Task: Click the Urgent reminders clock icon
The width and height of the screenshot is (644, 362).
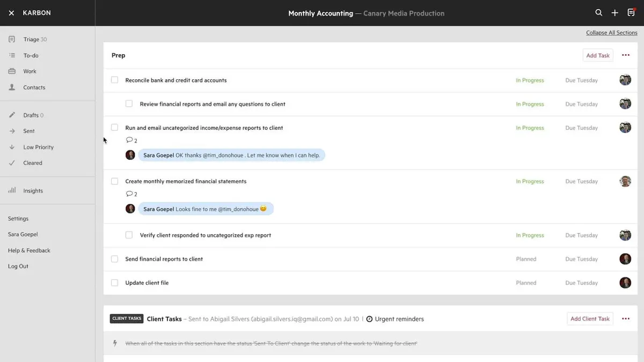Action: [x=369, y=319]
